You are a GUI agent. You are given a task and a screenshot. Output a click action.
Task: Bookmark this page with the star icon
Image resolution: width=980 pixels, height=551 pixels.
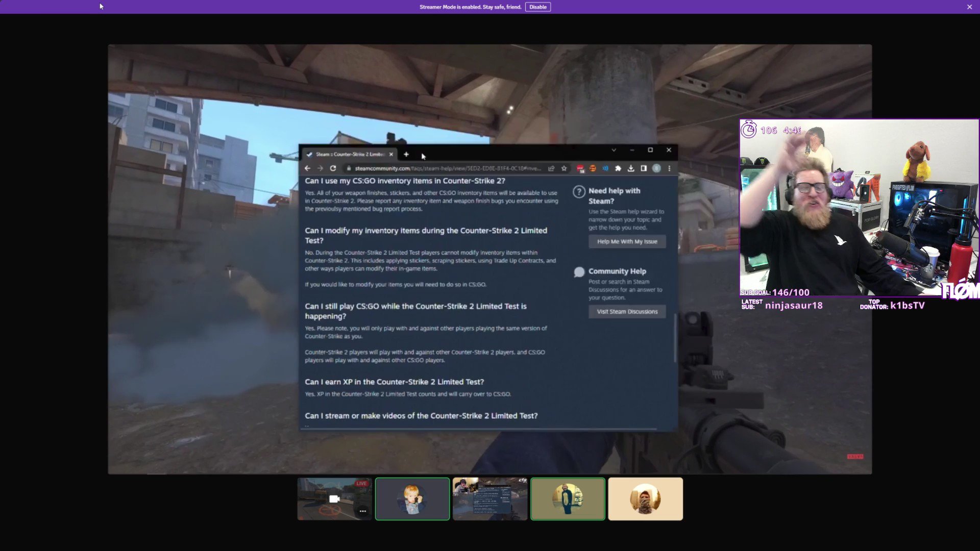point(564,168)
